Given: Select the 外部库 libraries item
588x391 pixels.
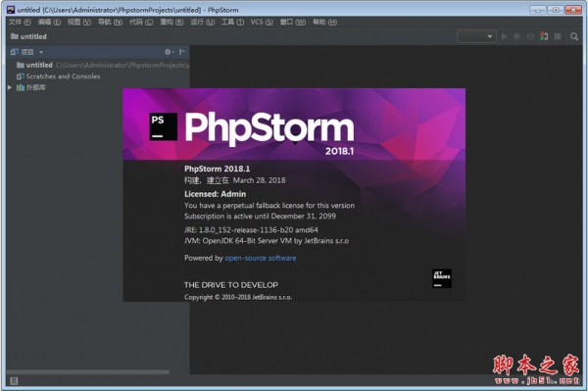Looking at the screenshot, I should click(x=31, y=87).
